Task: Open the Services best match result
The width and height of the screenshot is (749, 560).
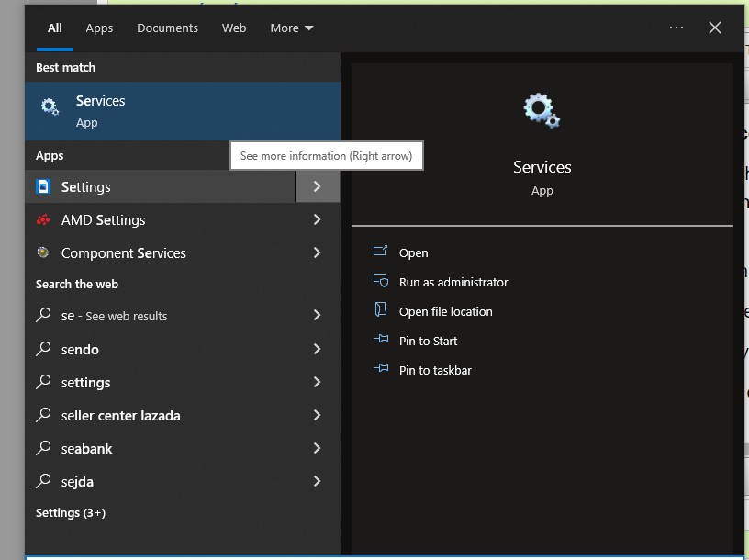Action: point(183,111)
